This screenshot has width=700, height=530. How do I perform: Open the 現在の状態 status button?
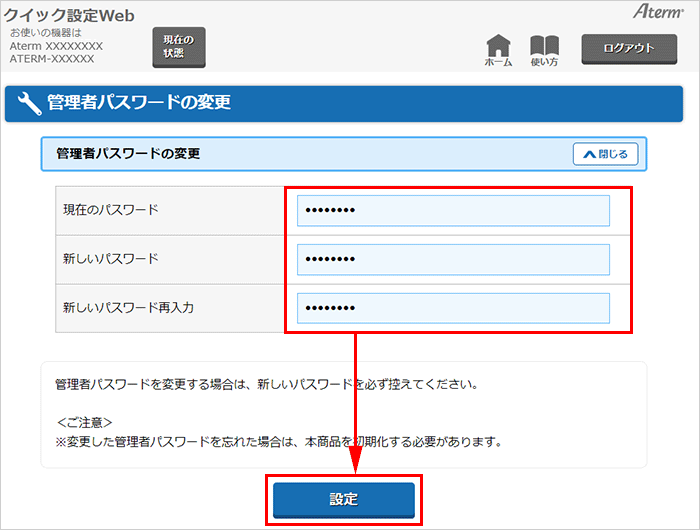(178, 47)
